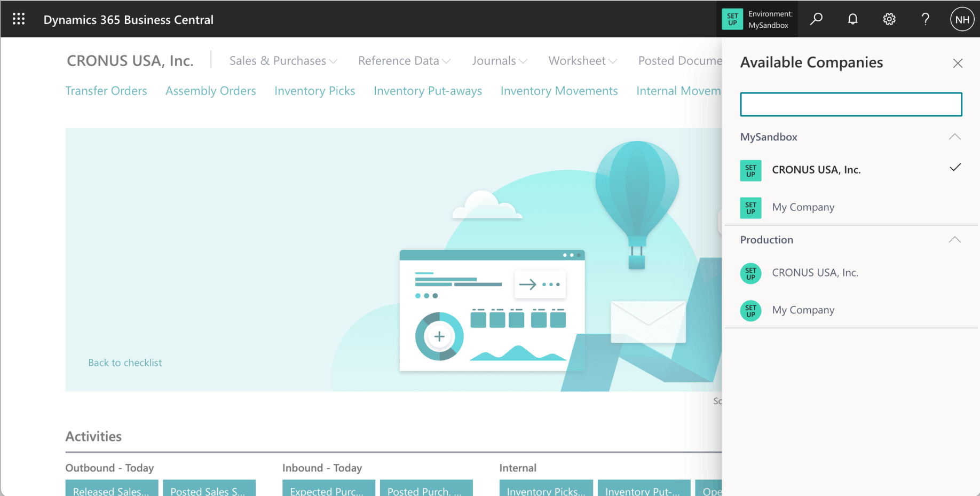Open the Posted Purch... tile
The height and width of the screenshot is (496, 980).
tap(426, 488)
